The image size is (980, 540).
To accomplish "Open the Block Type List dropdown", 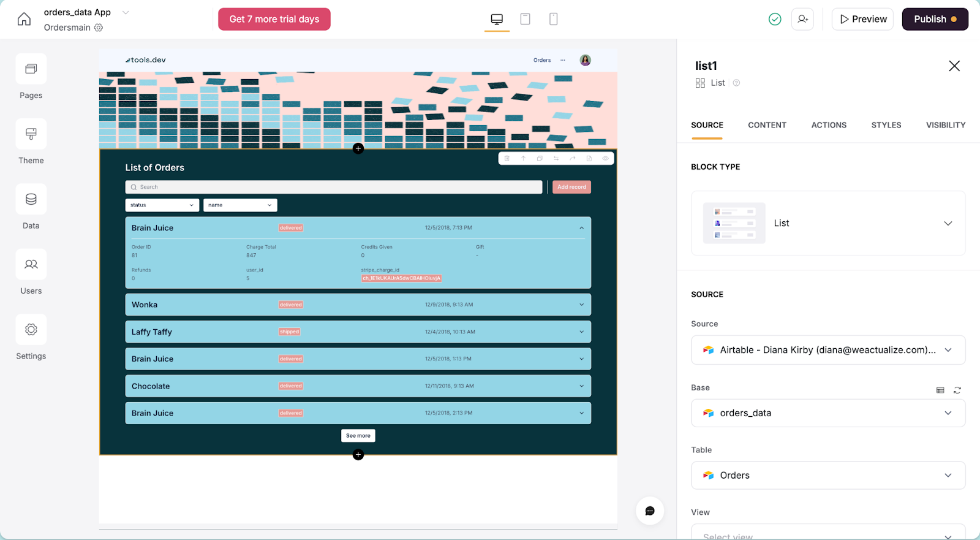I will click(828, 223).
